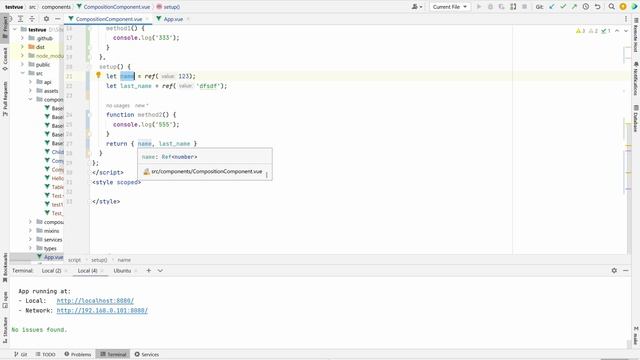Collapse the components folder
Viewport: 640px width, 360px height.
30,99
